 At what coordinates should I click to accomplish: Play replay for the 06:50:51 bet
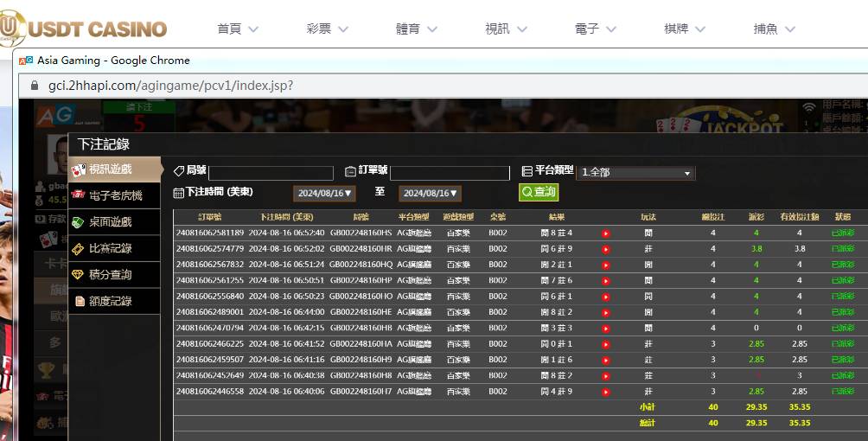pos(606,281)
